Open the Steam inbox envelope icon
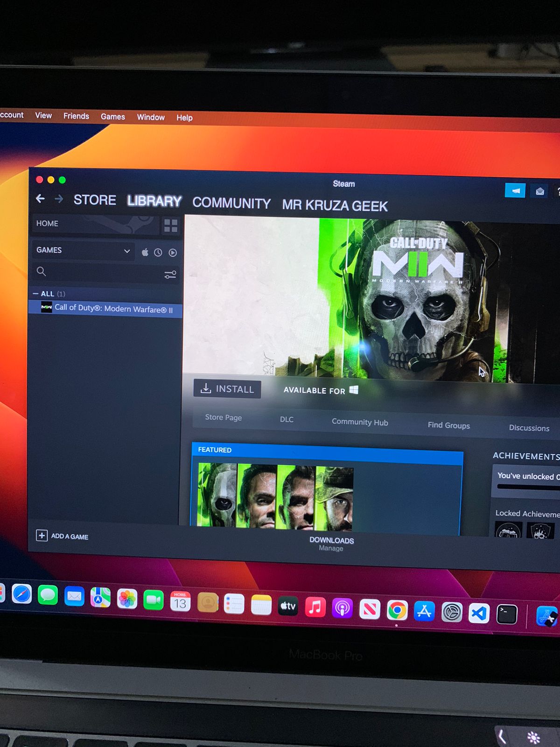560x747 pixels. [540, 191]
